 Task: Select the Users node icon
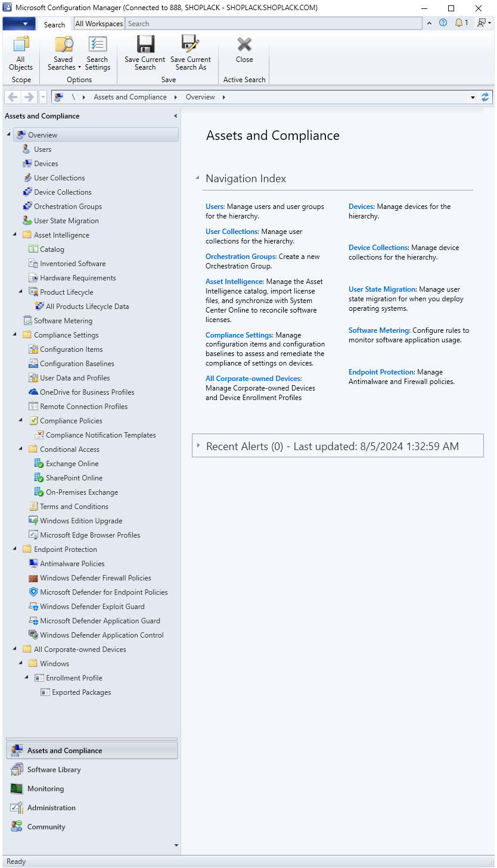(27, 149)
